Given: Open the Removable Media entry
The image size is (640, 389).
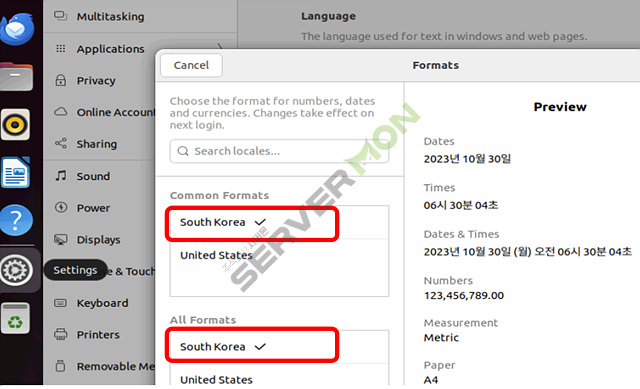Looking at the screenshot, I should [x=100, y=367].
